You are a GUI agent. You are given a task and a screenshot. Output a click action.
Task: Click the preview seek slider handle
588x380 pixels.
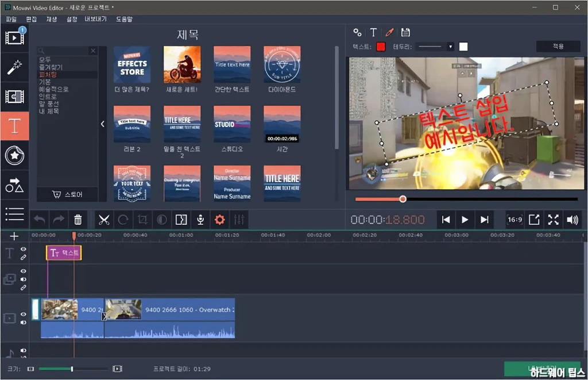403,199
